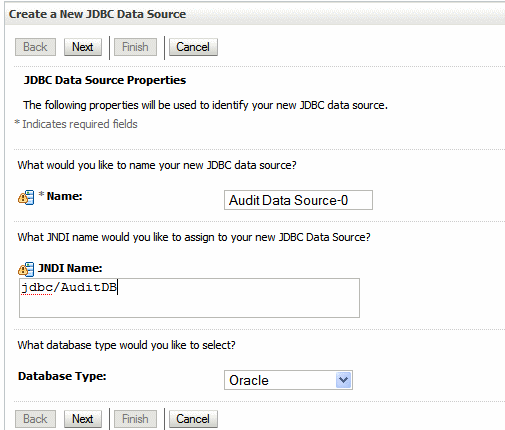Viewport: 505px width, 430px height.
Task: Click the top Next button
Action: (83, 47)
